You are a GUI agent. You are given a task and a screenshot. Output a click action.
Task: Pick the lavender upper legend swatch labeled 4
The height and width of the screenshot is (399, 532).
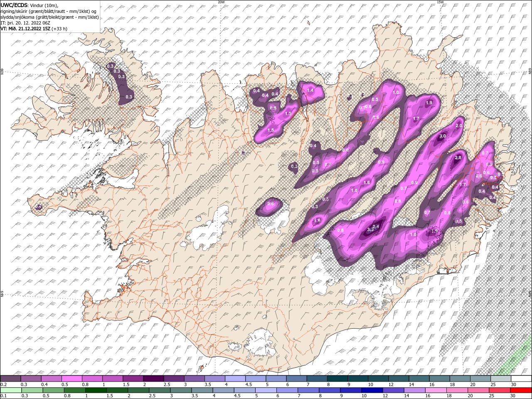pos(235,379)
